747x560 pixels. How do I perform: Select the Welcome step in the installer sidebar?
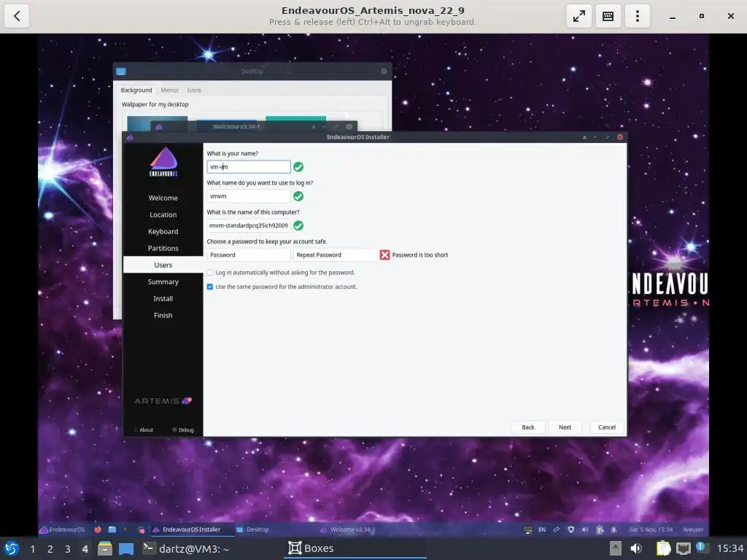pyautogui.click(x=163, y=198)
